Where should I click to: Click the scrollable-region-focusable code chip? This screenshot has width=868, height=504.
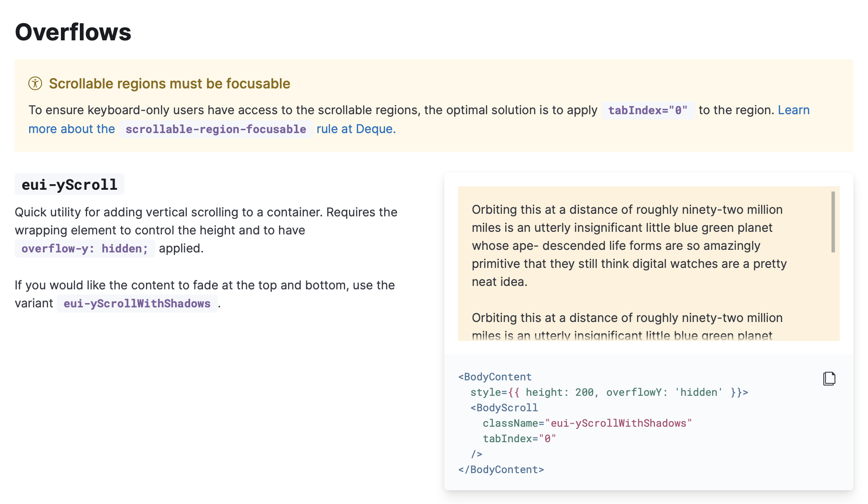216,129
